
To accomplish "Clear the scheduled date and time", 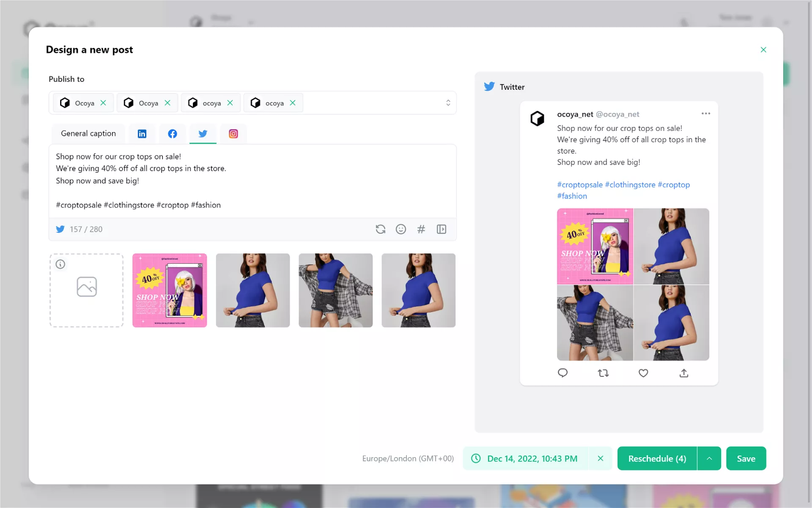I will [600, 458].
